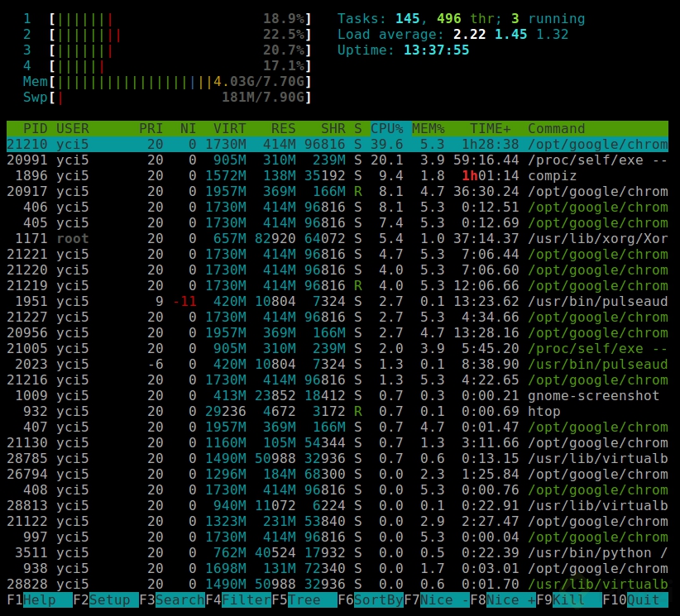This screenshot has height=616, width=680.
Task: Select the process with PID 407
Action: pyautogui.click(x=338, y=427)
